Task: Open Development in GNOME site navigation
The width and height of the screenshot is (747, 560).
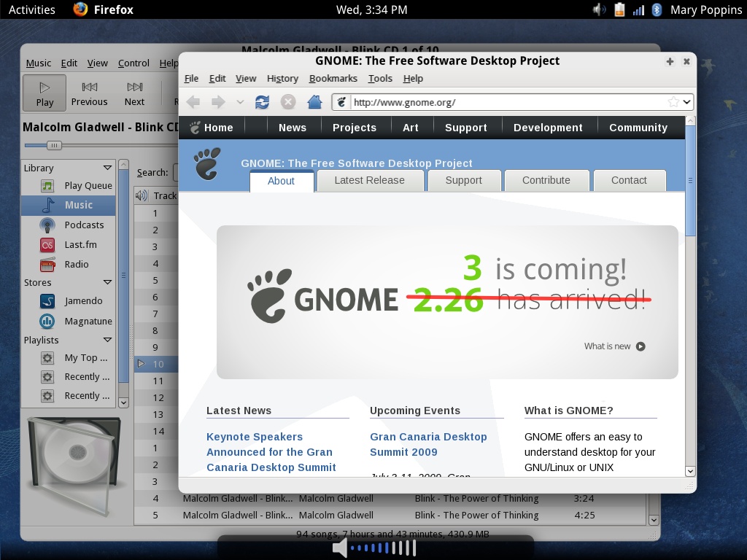Action: point(548,128)
